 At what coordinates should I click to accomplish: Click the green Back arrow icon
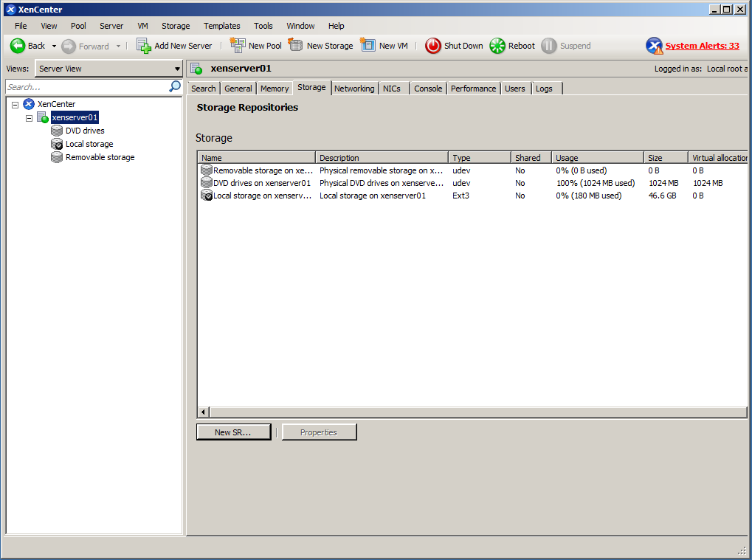pyautogui.click(x=18, y=46)
